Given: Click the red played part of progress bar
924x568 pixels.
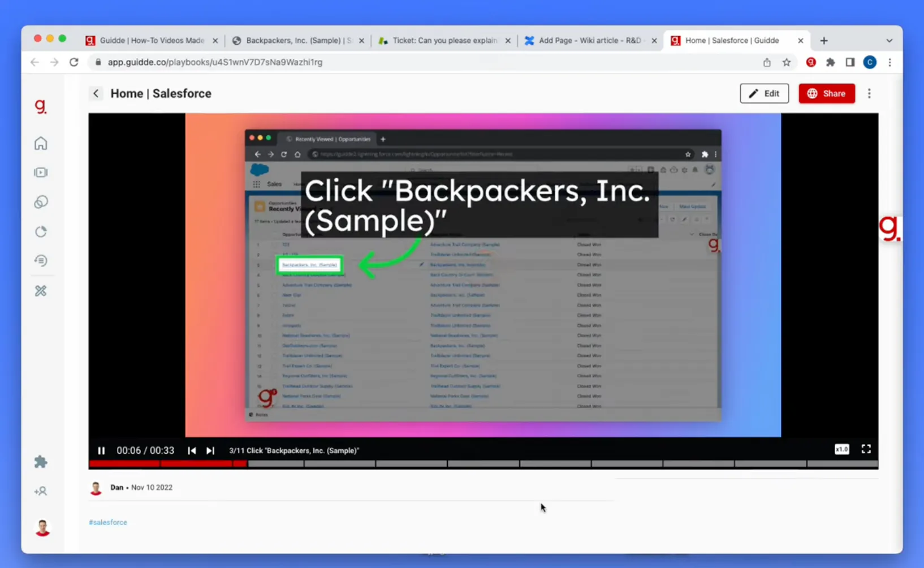Looking at the screenshot, I should 168,464.
